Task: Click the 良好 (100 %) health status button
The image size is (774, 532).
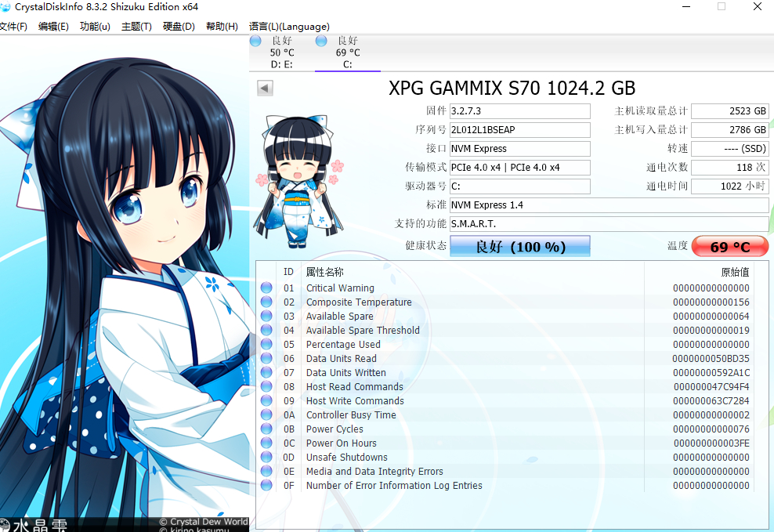Action: click(x=520, y=246)
